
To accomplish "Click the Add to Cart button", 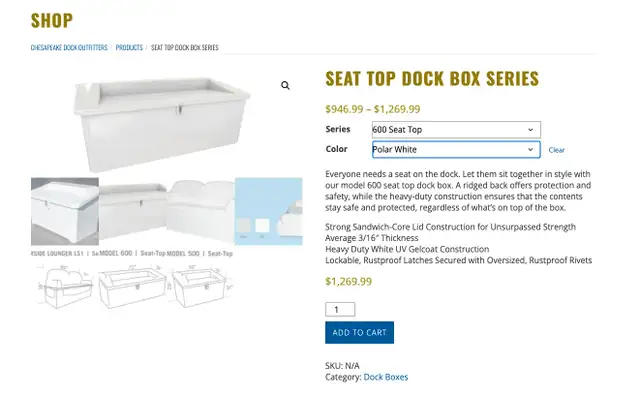I will (359, 332).
